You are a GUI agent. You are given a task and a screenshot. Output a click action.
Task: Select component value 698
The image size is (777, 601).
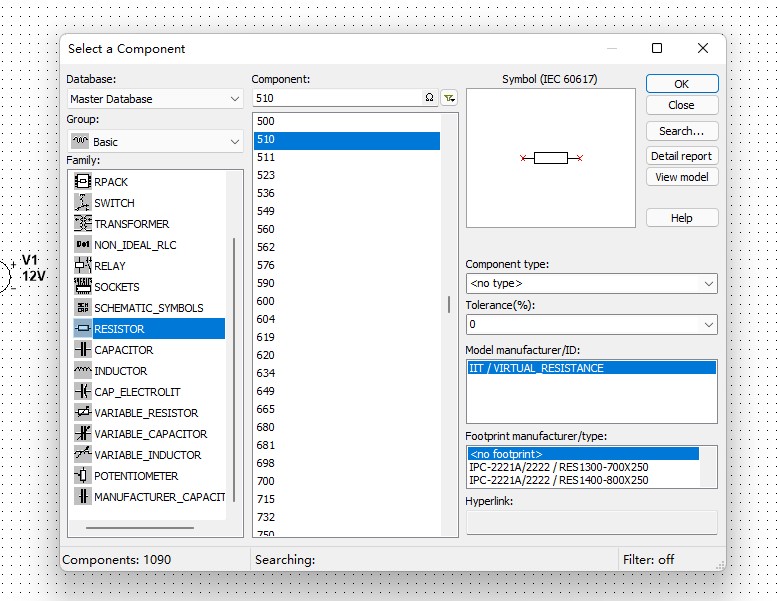click(x=346, y=463)
